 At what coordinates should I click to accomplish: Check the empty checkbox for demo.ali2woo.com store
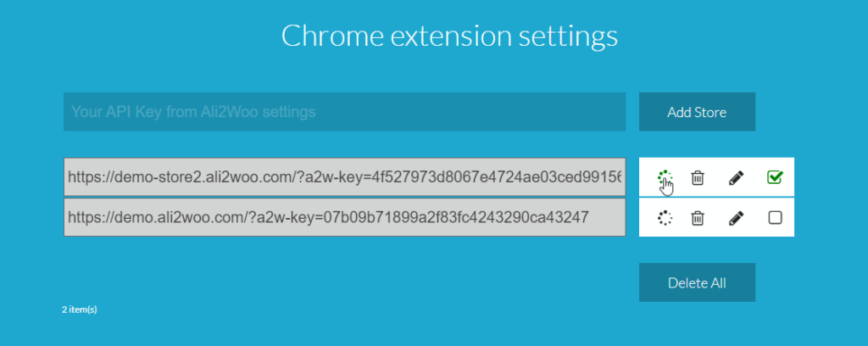point(775,218)
